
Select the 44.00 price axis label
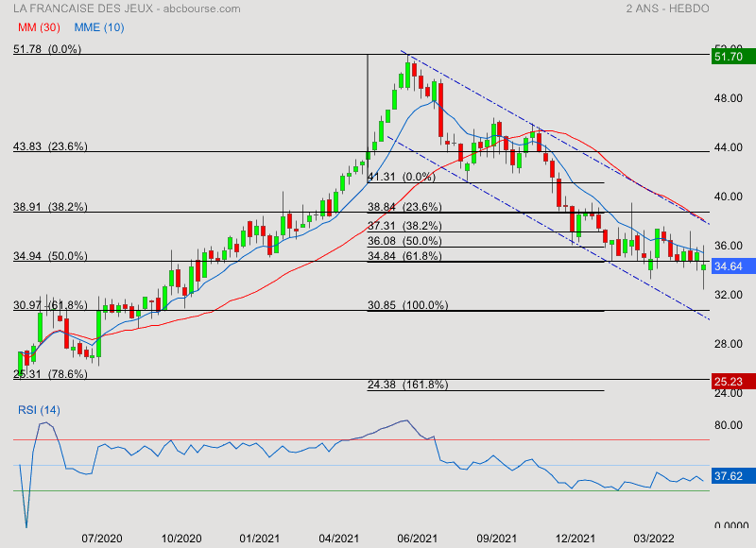click(728, 147)
